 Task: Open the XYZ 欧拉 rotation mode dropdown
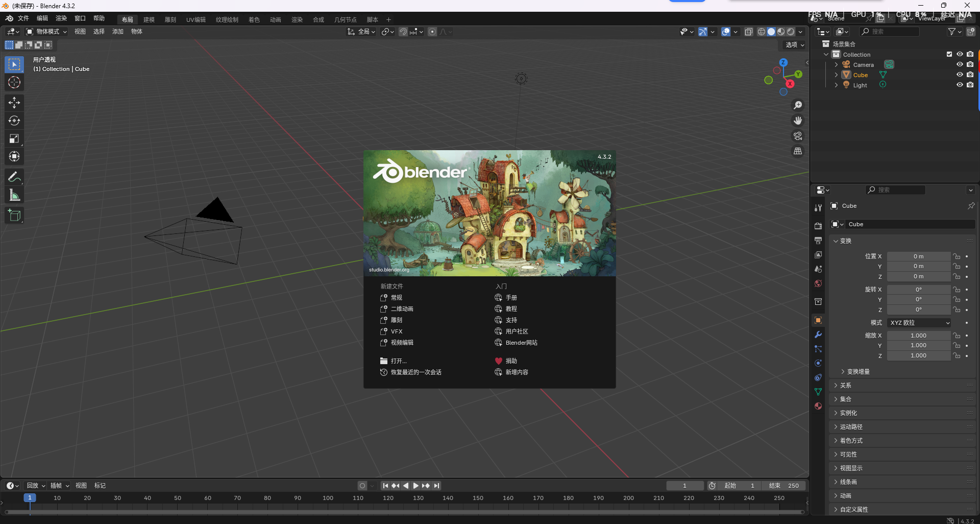(x=919, y=322)
